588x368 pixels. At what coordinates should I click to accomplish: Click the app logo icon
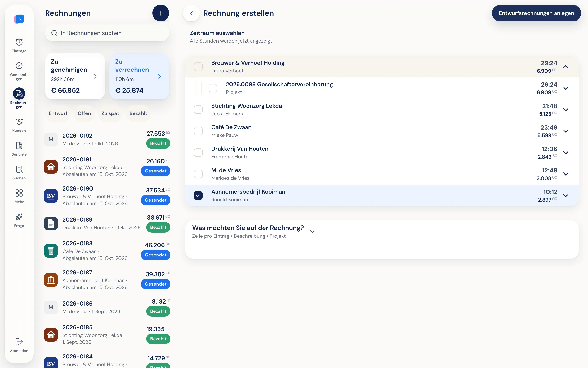click(19, 19)
